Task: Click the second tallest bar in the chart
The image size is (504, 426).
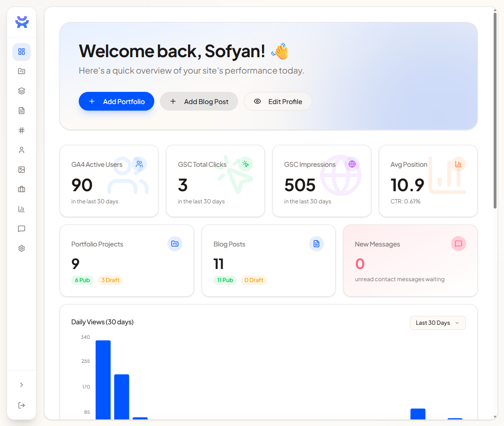Action: 121,397
